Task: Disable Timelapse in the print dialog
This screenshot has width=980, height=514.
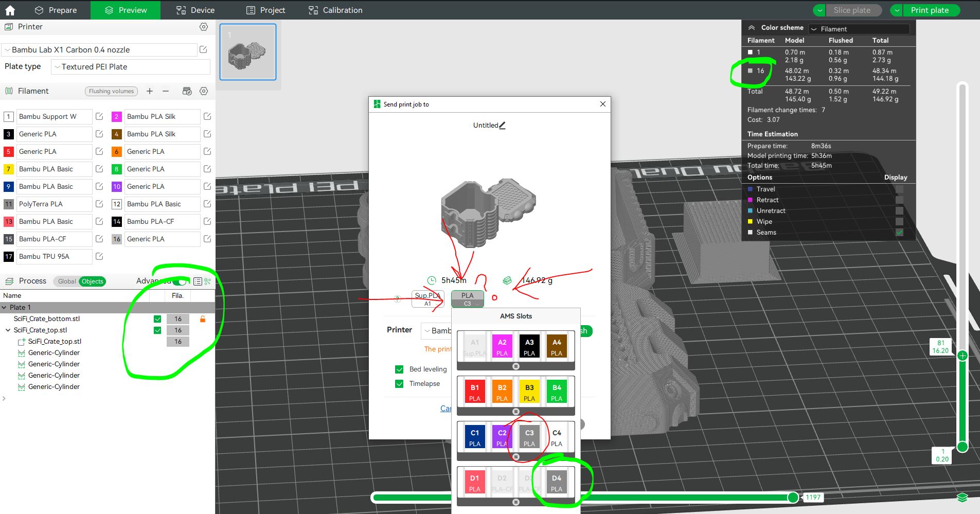Action: [x=399, y=384]
